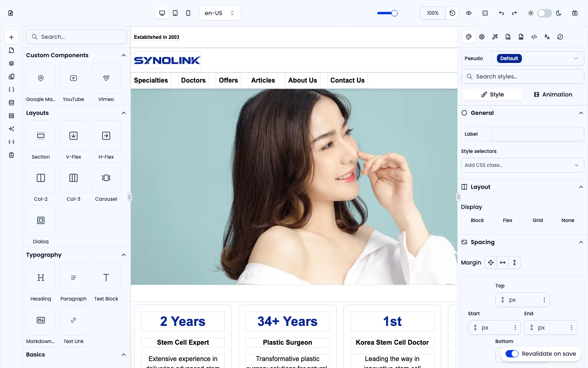Screen dimensions: 588x368
Task: Reset zoom with the circular arrow next to 100%
Action: click(452, 13)
